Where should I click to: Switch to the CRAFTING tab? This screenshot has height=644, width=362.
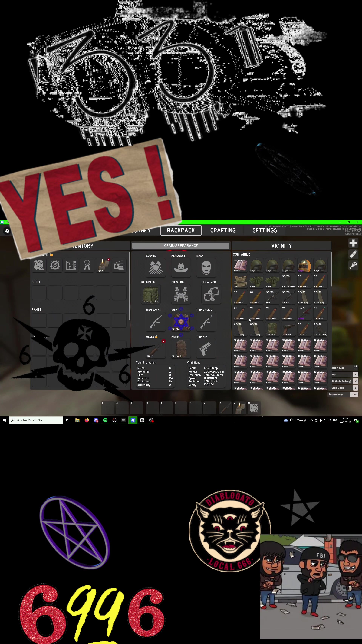pyautogui.click(x=223, y=230)
